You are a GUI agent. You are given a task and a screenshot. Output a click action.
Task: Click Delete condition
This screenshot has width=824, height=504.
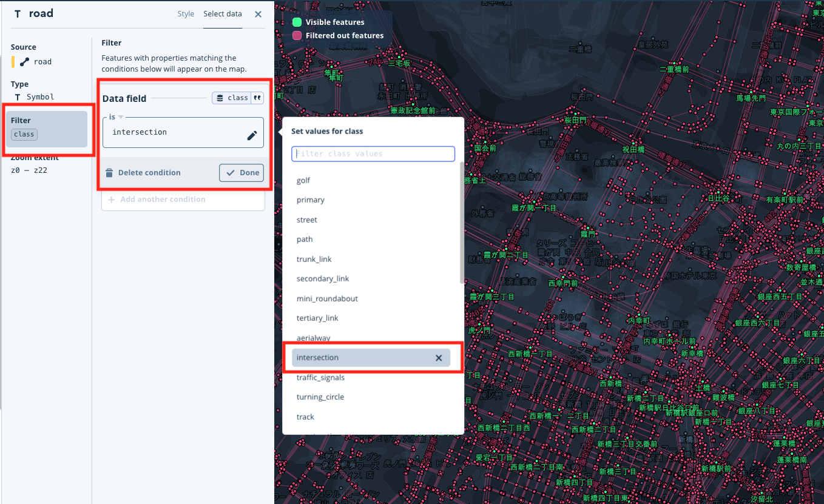(x=143, y=173)
